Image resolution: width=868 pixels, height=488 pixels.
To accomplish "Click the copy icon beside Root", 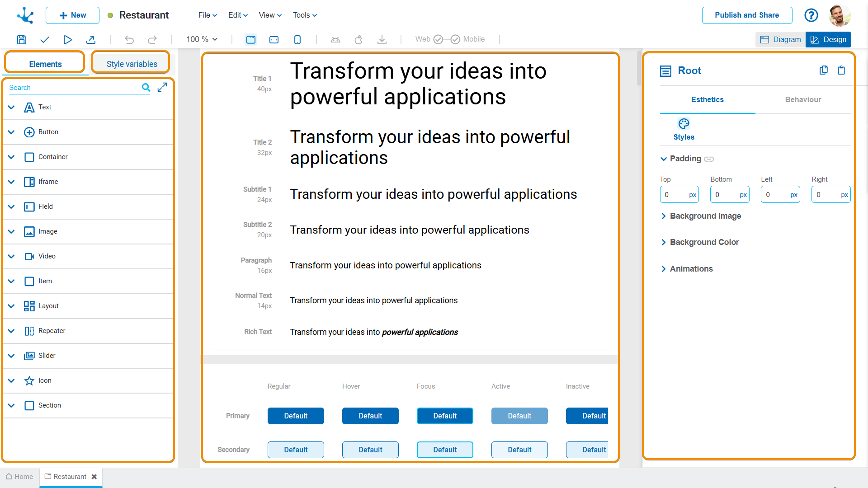I will coord(824,70).
